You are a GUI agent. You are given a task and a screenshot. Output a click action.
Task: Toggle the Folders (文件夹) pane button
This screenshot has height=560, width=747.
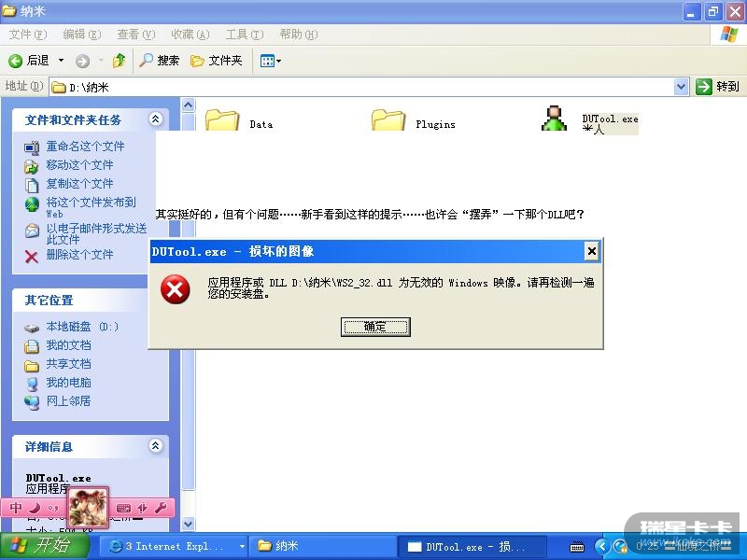(x=217, y=61)
